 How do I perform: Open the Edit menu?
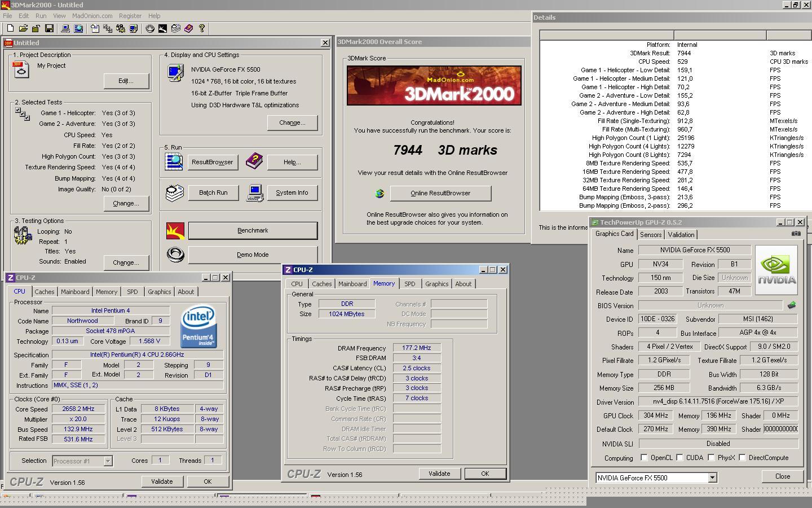coord(24,16)
